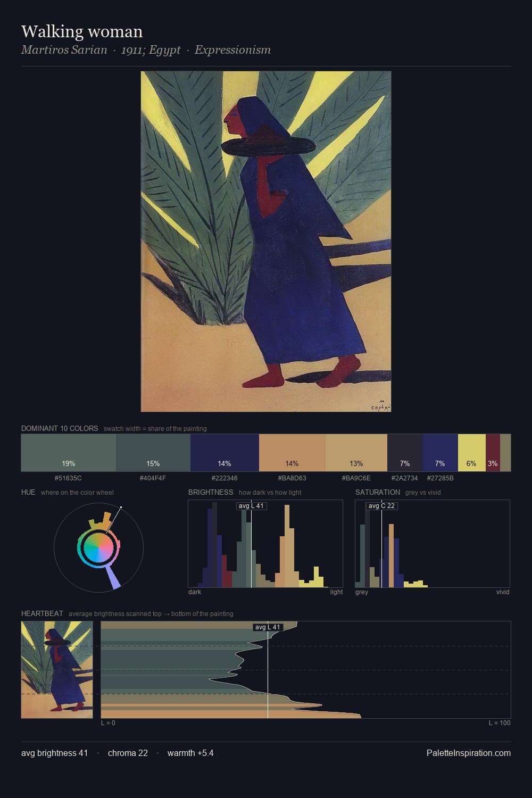The width and height of the screenshot is (532, 798).
Task: Click the 'L = 0' axis label
Action: click(x=108, y=723)
